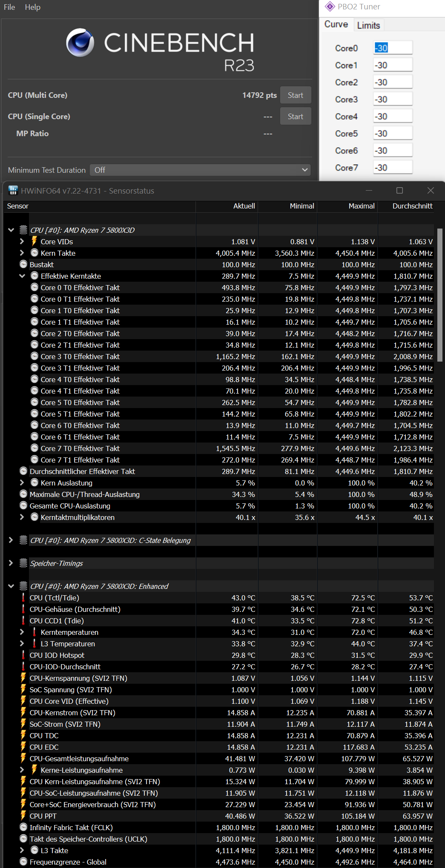445x868 pixels.
Task: Expand the C-State Belegung group
Action: (11, 540)
